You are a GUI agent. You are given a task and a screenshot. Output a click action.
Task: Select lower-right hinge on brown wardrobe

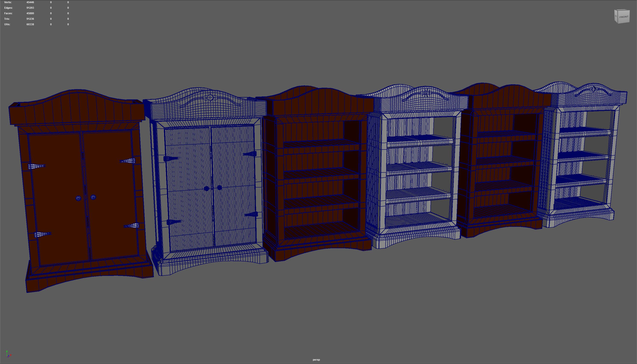click(x=132, y=226)
